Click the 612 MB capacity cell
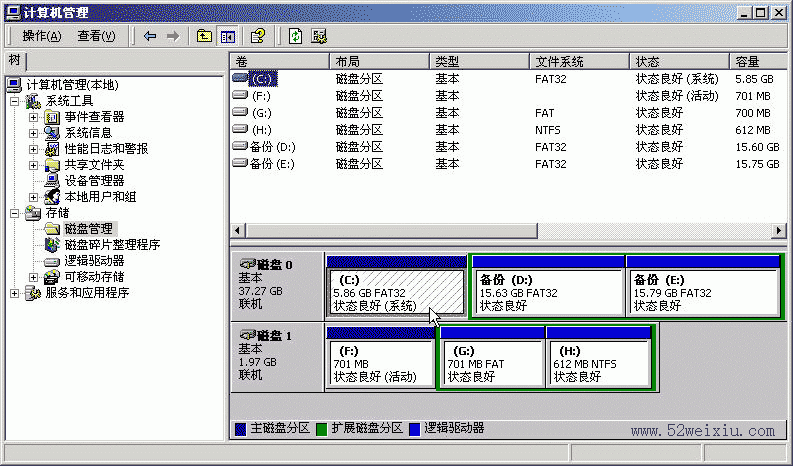 pyautogui.click(x=753, y=130)
